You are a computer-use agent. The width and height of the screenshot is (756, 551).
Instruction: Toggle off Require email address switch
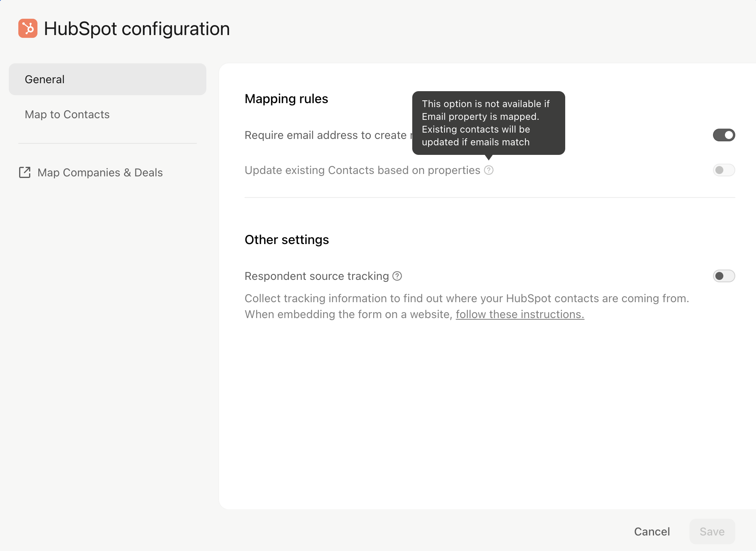point(724,135)
